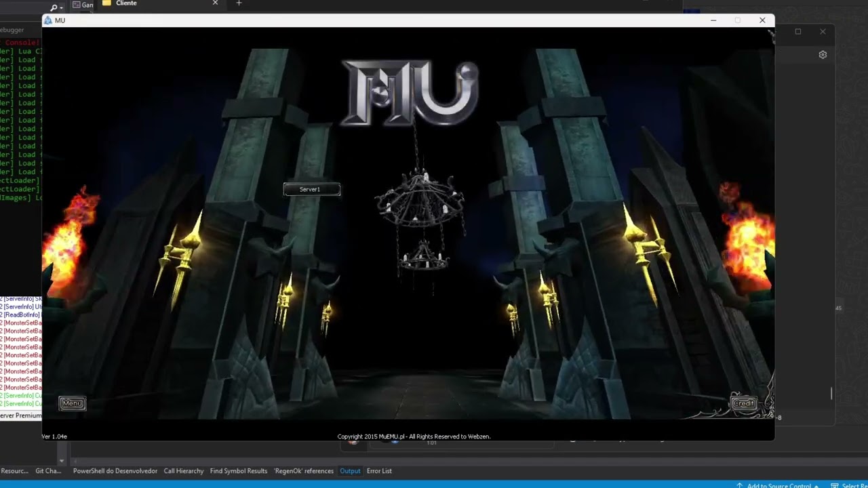Close the MU game window
868x488 pixels.
click(x=762, y=20)
